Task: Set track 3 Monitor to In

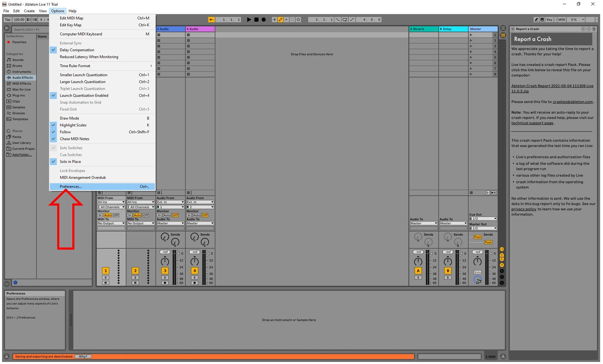Action: 159,215
